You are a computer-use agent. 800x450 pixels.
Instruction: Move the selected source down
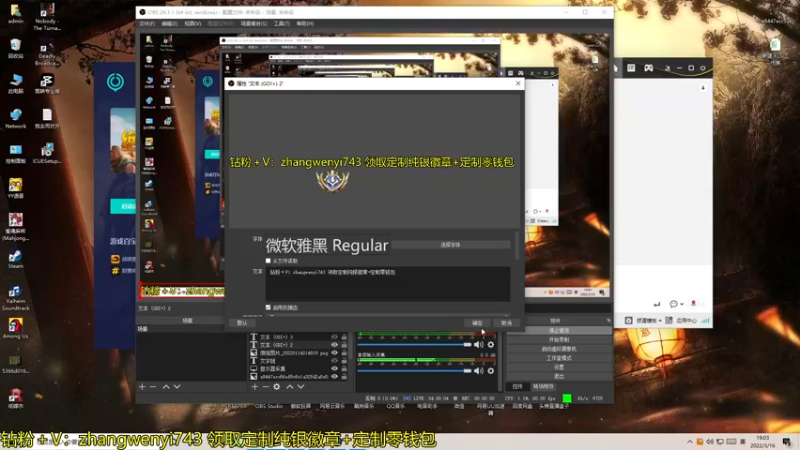[x=301, y=387]
